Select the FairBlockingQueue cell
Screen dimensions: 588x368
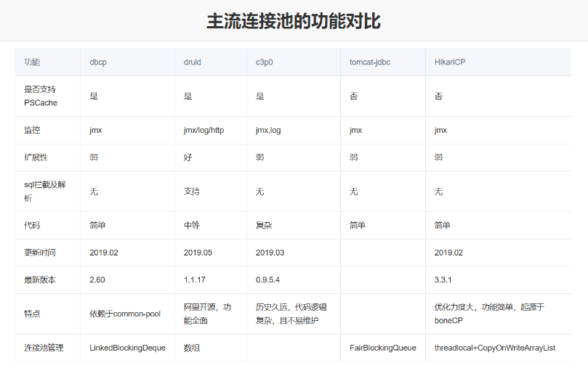383,348
